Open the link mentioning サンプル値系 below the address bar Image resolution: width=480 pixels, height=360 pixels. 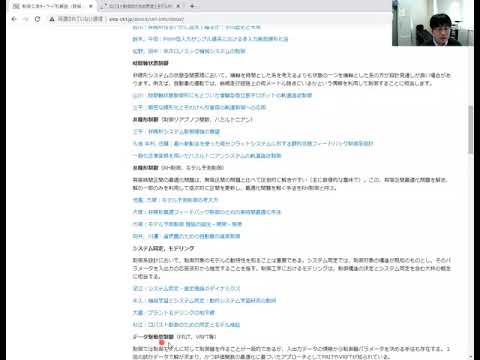[x=210, y=39]
